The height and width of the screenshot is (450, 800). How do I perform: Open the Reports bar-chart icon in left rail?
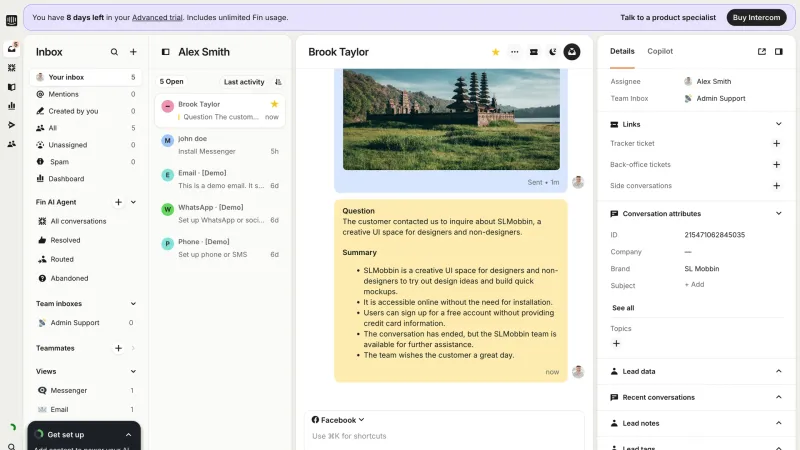[x=11, y=106]
